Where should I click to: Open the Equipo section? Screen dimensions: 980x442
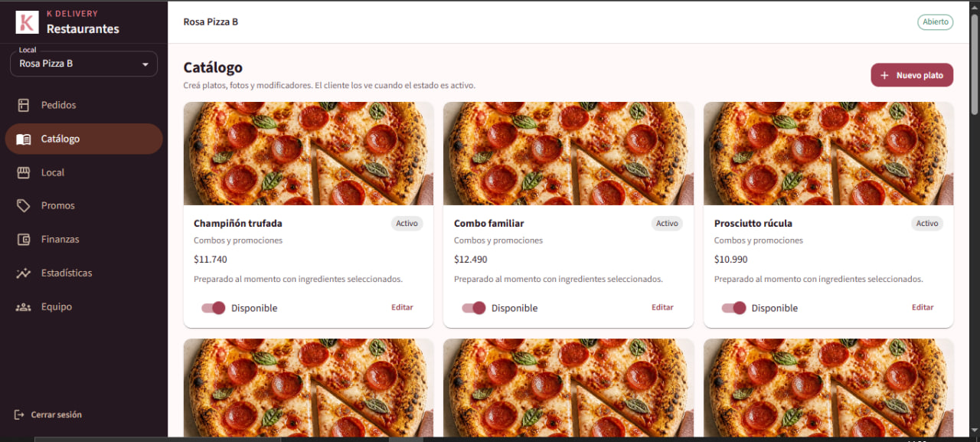(x=83, y=306)
